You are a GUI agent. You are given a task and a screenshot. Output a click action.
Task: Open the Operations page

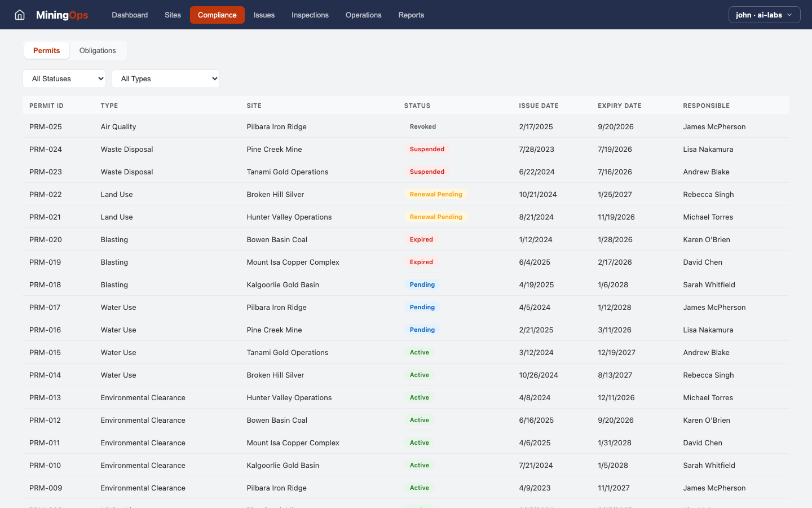[x=363, y=15]
